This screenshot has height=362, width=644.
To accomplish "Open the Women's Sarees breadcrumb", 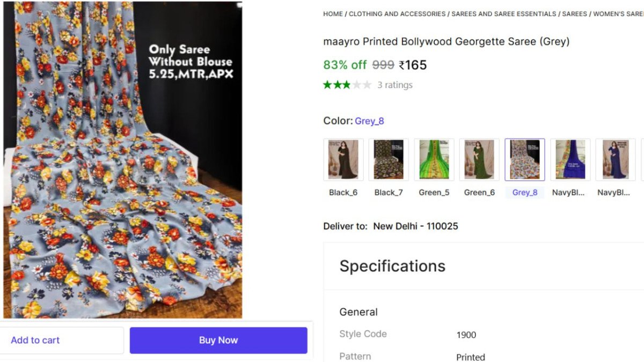I will (618, 14).
